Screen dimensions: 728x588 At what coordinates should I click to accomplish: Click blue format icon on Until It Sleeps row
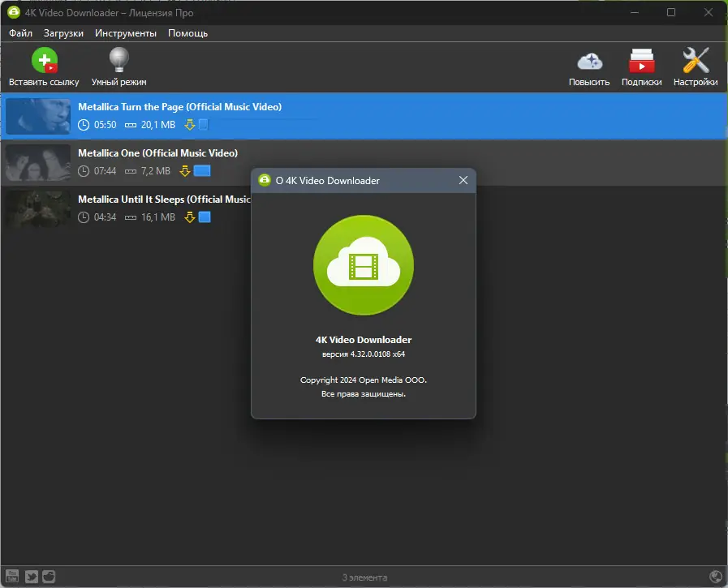205,217
